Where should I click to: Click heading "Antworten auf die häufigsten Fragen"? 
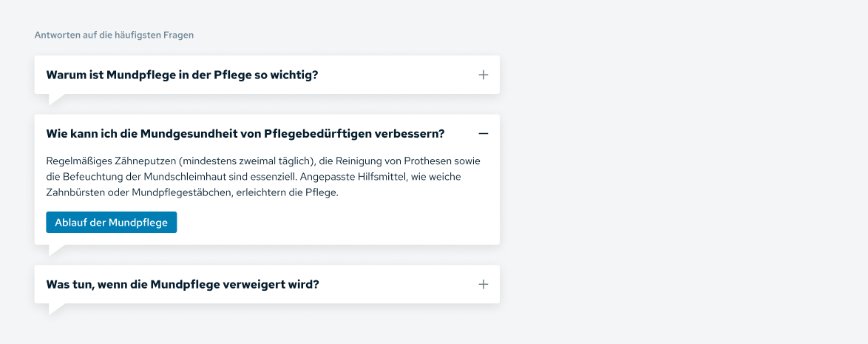(x=114, y=35)
